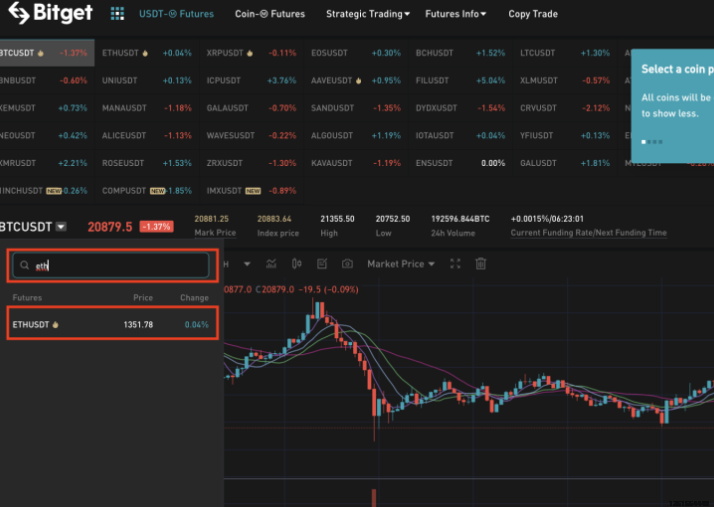This screenshot has width=714, height=507.
Task: Click the -1.37% change badge
Action: pyautogui.click(x=156, y=226)
